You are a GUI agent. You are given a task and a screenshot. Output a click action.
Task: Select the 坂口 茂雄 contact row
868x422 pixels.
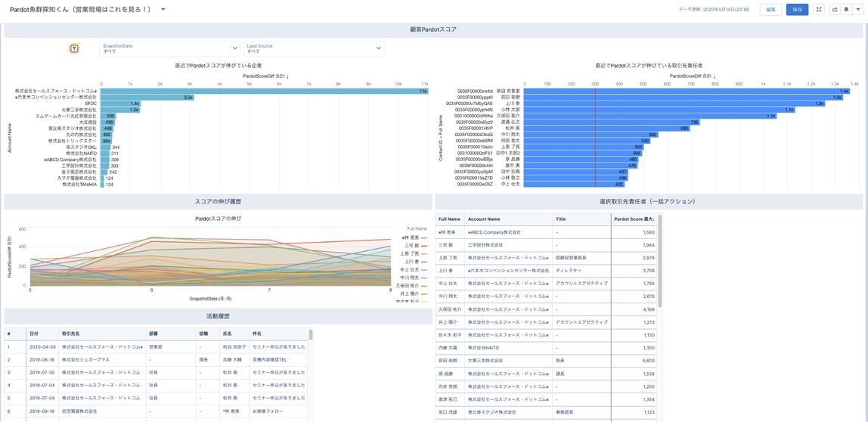[x=547, y=412]
